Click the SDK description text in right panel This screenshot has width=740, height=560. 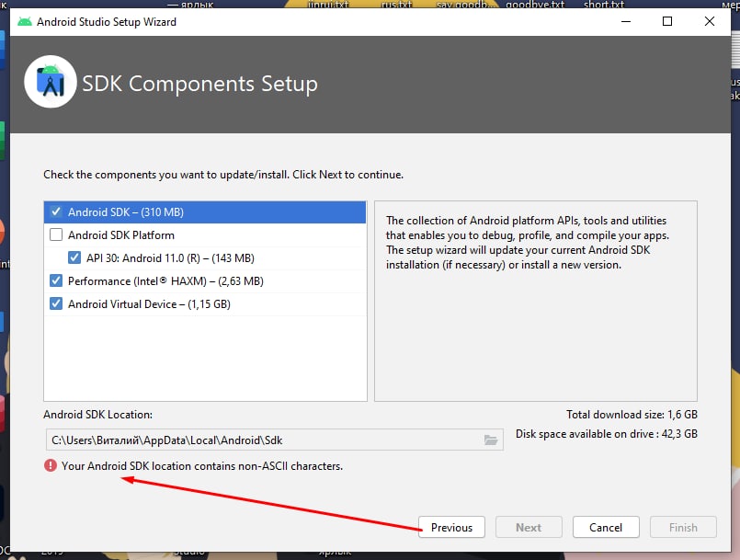click(527, 243)
